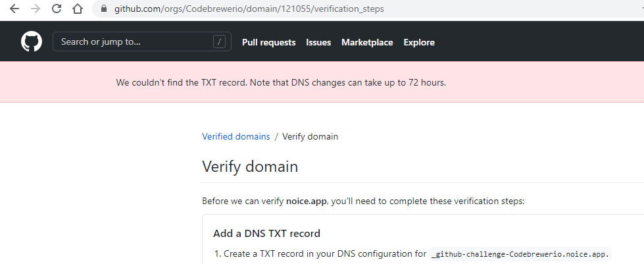
Task: Click the browser forward arrow
Action: (36, 9)
